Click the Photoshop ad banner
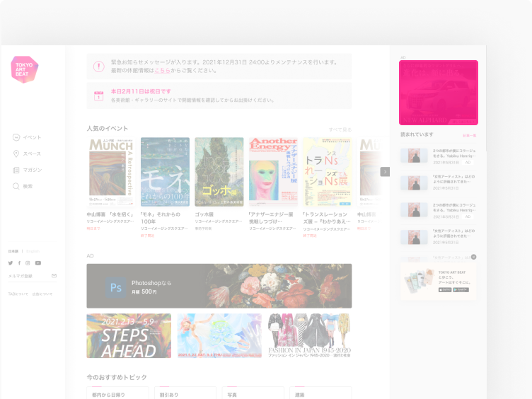The height and width of the screenshot is (399, 532). (x=219, y=286)
